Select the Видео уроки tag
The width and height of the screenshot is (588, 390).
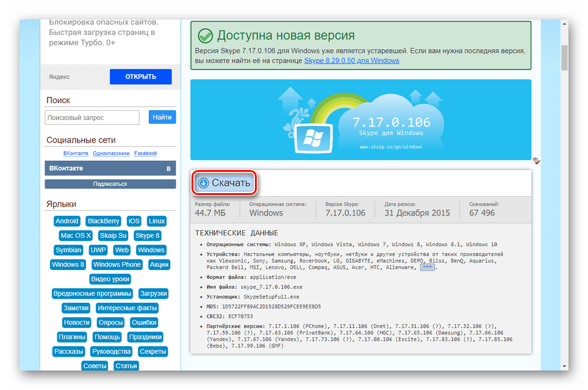coord(110,279)
